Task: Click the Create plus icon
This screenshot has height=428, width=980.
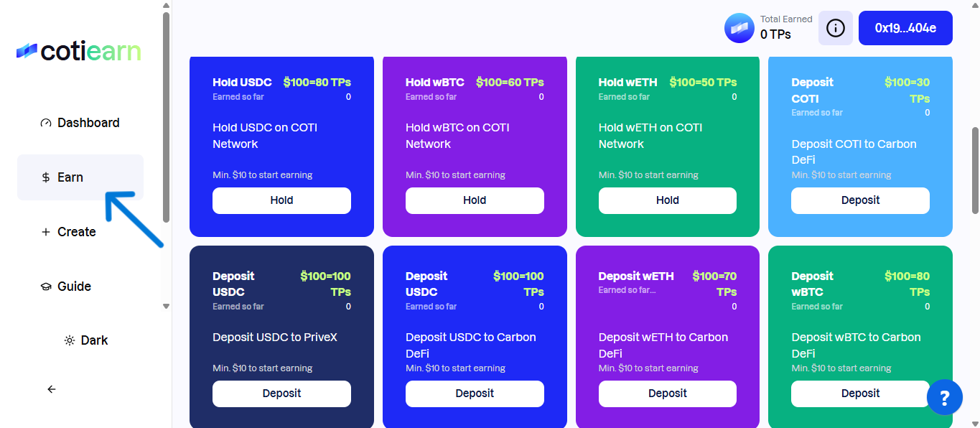Action: click(x=46, y=232)
